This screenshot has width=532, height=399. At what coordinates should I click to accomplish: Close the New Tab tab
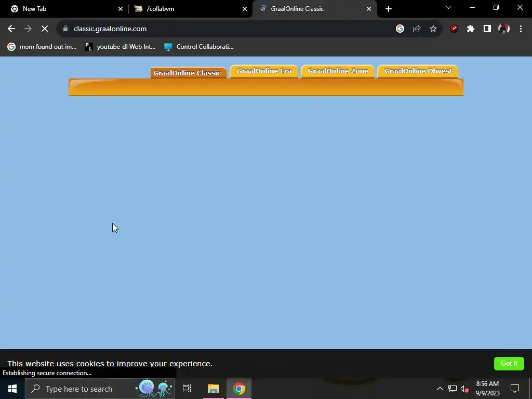point(121,9)
